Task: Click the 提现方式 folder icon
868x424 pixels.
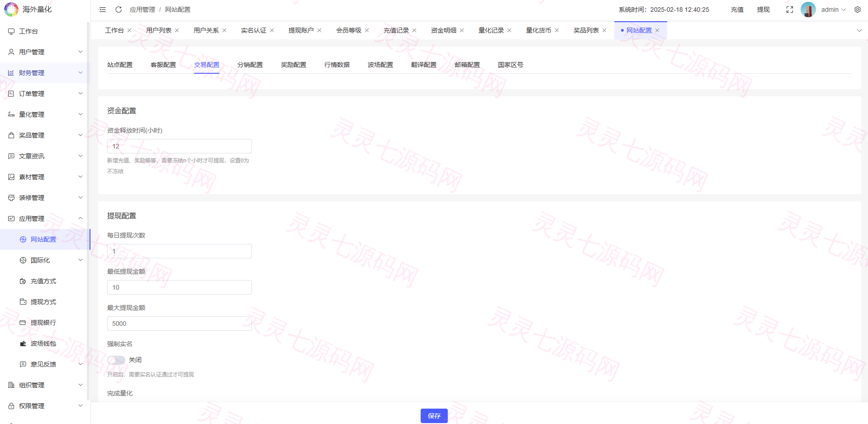Action: pyautogui.click(x=23, y=302)
